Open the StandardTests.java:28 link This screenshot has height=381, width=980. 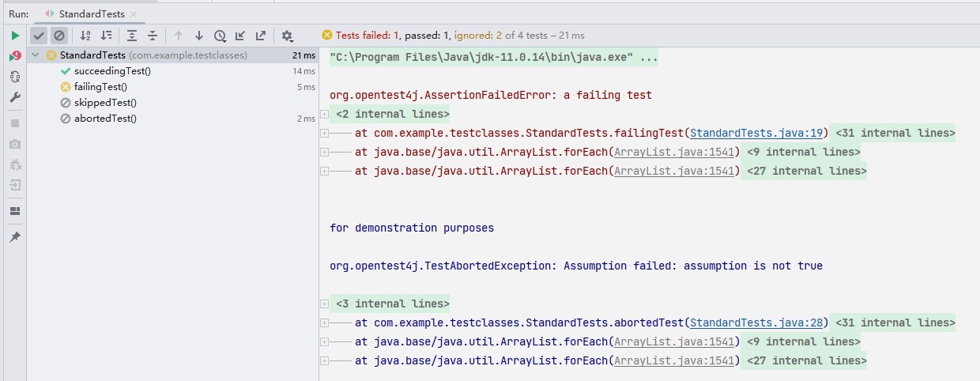coord(758,323)
